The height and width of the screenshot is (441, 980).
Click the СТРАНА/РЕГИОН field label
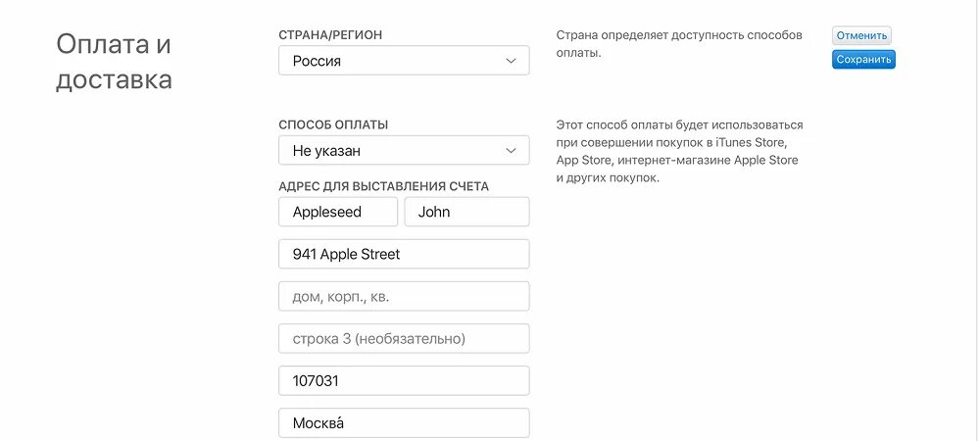[x=330, y=35]
